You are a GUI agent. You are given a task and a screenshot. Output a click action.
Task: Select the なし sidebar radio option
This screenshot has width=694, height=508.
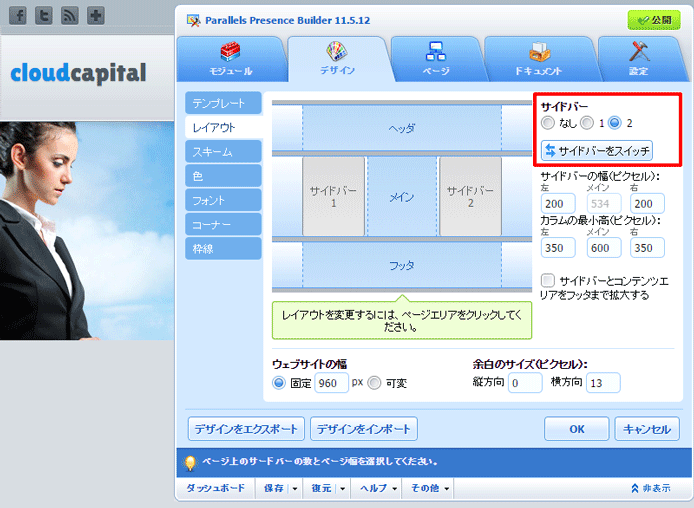click(547, 123)
